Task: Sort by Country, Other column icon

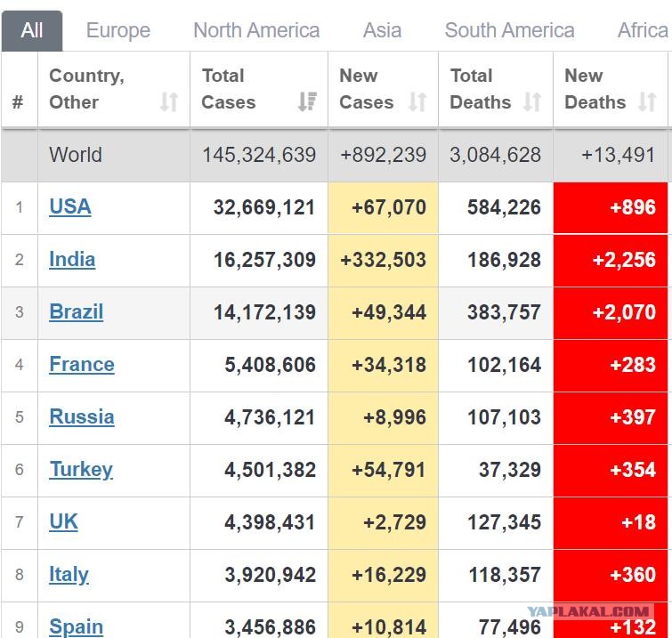Action: [x=169, y=102]
